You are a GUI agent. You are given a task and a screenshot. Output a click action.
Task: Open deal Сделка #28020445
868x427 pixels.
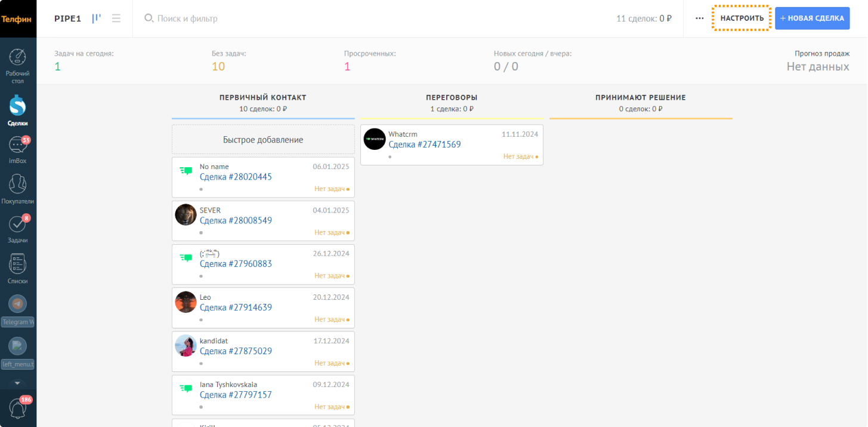[236, 177]
